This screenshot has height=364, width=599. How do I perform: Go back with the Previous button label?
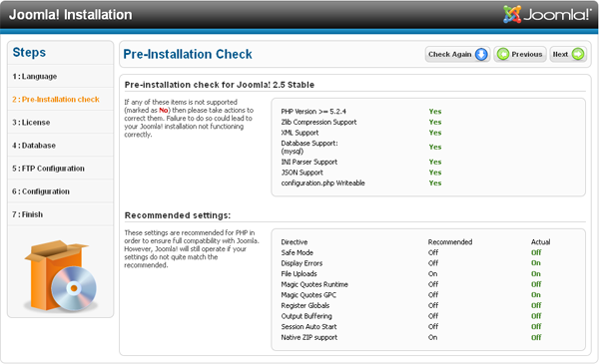527,54
